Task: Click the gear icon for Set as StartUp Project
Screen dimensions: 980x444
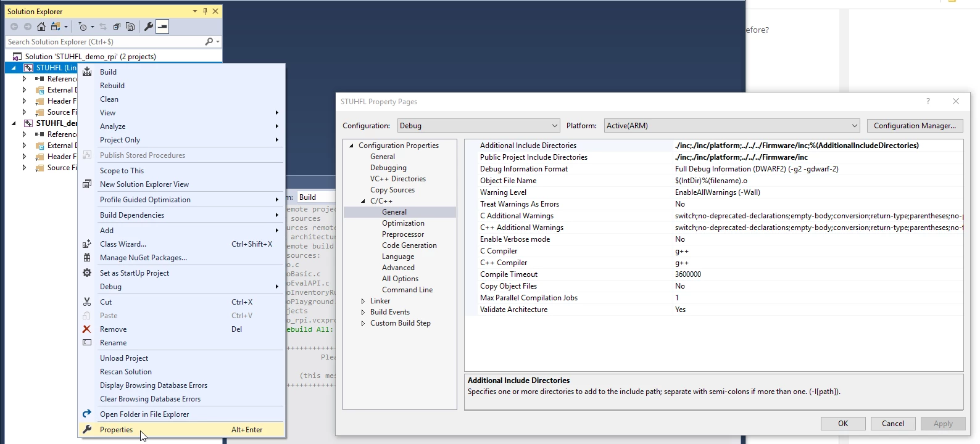Action: pos(87,273)
